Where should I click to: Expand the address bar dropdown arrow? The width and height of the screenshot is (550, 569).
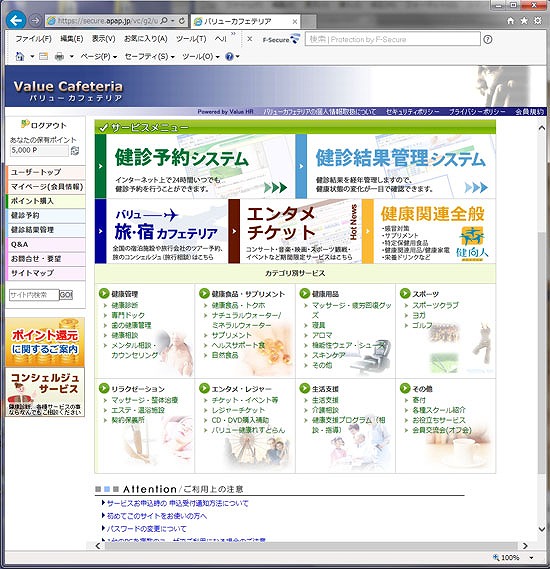[172, 21]
